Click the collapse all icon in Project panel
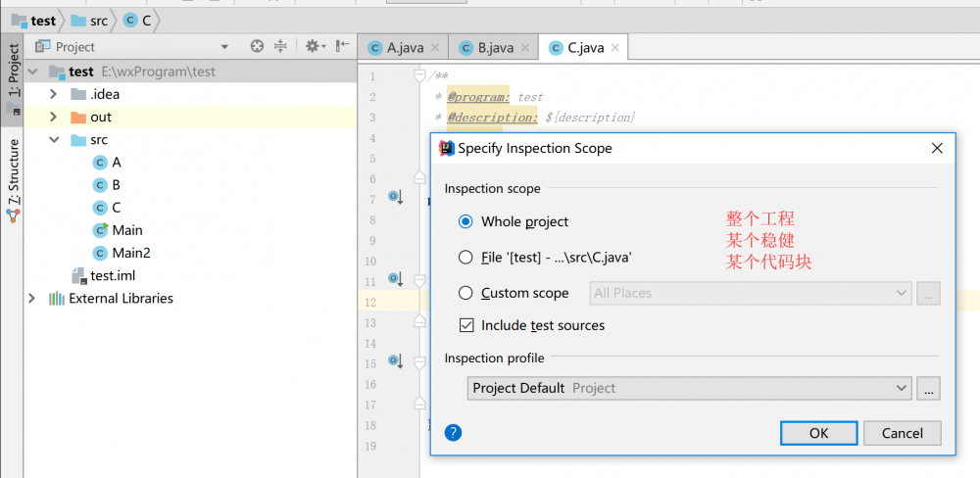The width and height of the screenshot is (980, 478). [281, 46]
